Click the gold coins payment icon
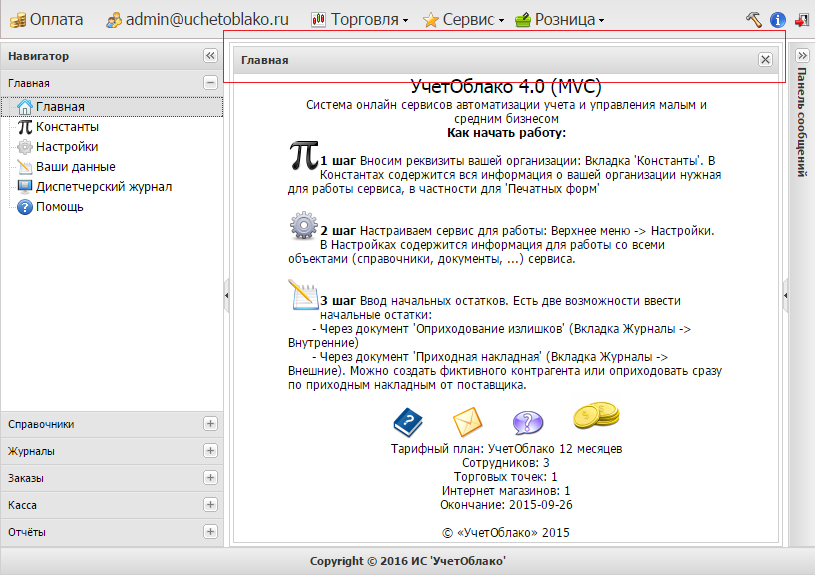This screenshot has height=575, width=815. (596, 416)
